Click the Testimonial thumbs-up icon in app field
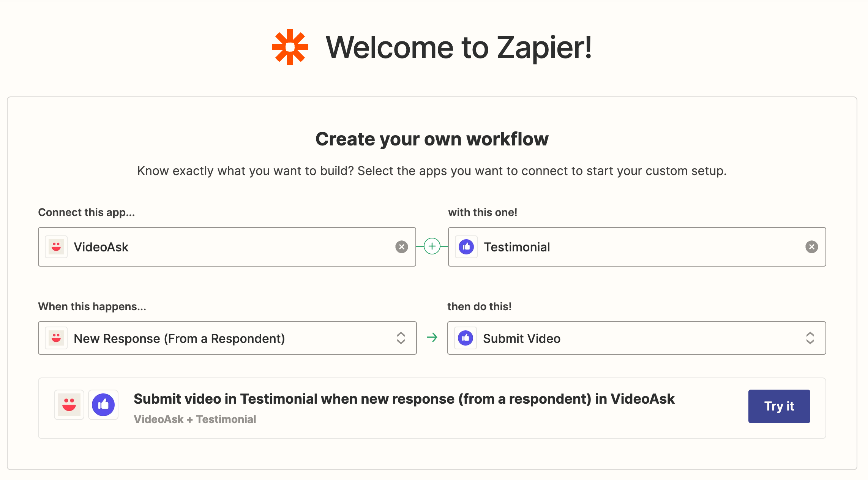Screen dimensions: 868x480 466,247
